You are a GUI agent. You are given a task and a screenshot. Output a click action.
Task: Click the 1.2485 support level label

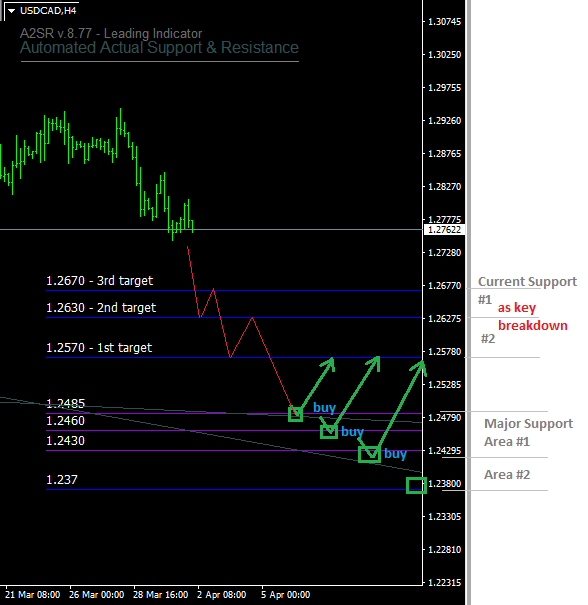(x=66, y=404)
